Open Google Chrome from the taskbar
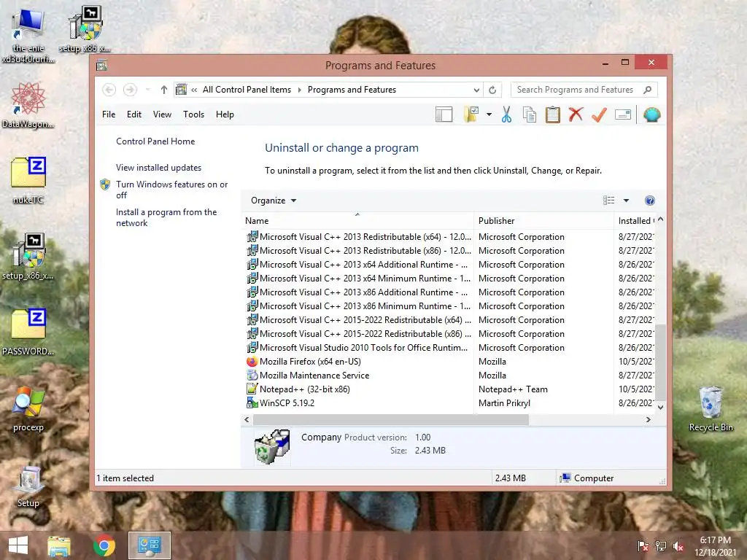747x560 pixels. 104,545
